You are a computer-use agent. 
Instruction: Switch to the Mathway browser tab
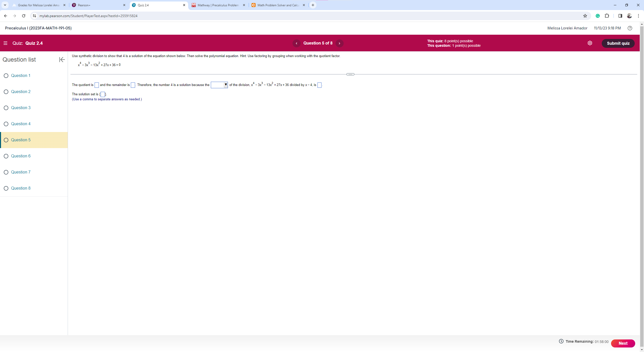[x=218, y=5]
